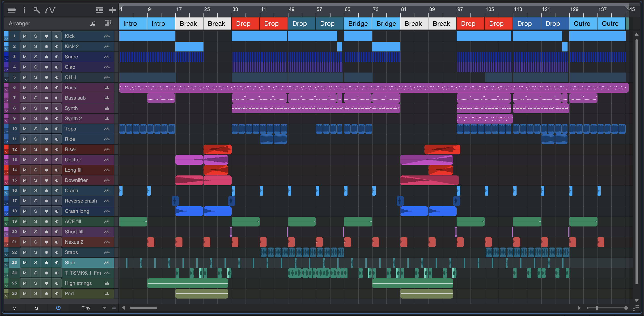This screenshot has height=316, width=644.
Task: Click the Kick track blue color swatch
Action: pyautogui.click(x=6, y=34)
